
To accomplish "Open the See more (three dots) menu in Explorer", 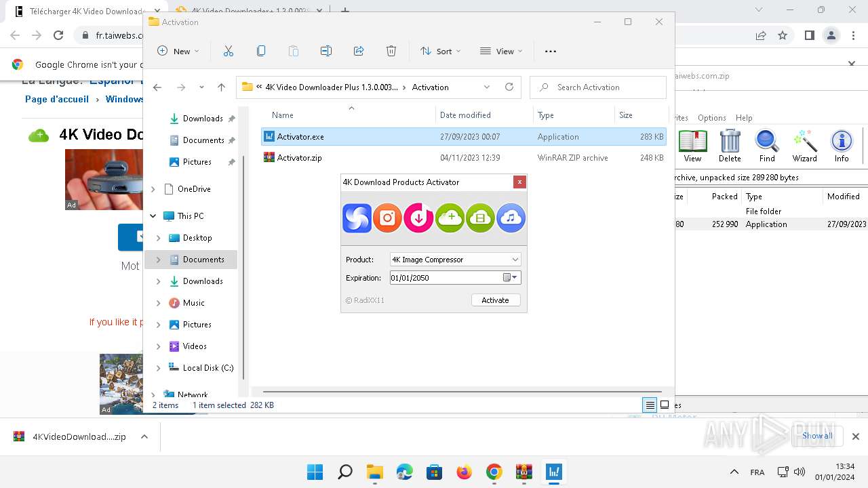I will click(x=551, y=51).
